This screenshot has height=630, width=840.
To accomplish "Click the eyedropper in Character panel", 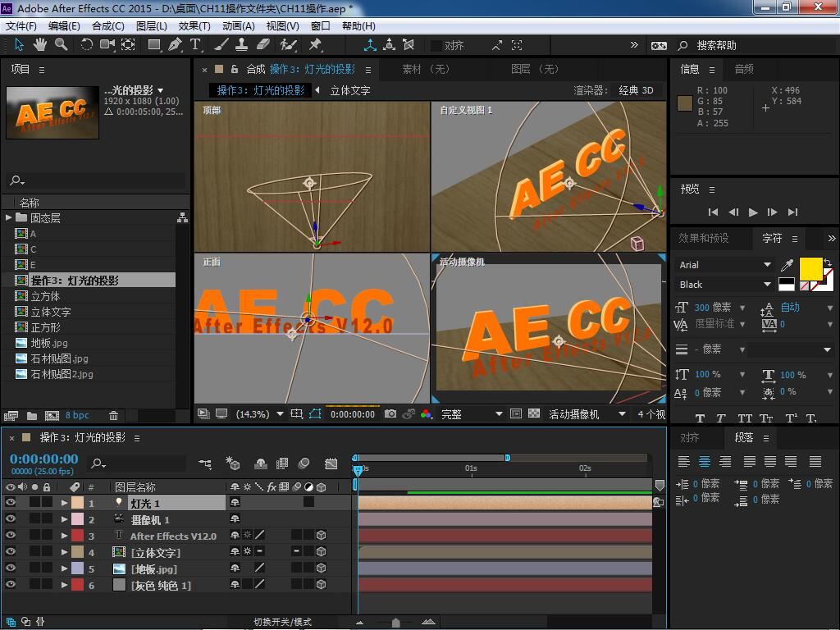I will [787, 265].
